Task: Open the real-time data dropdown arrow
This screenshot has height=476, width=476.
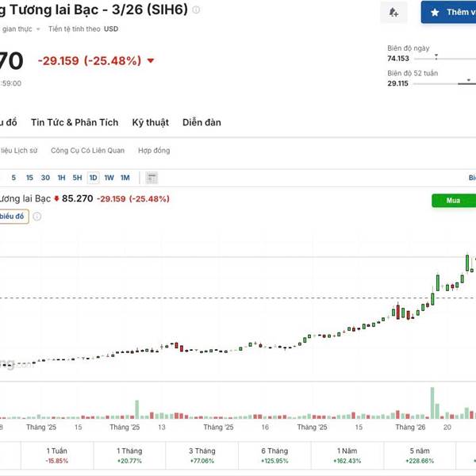Action: point(38,29)
